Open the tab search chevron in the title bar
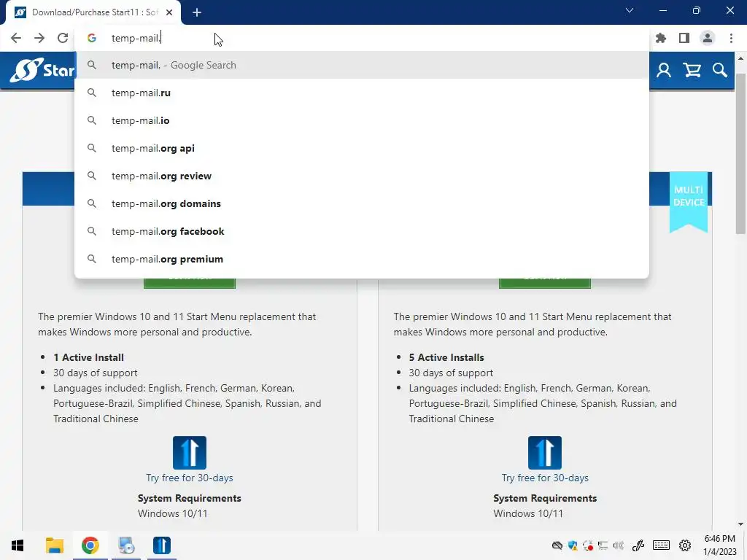Viewport: 747px width, 560px height. pyautogui.click(x=630, y=10)
